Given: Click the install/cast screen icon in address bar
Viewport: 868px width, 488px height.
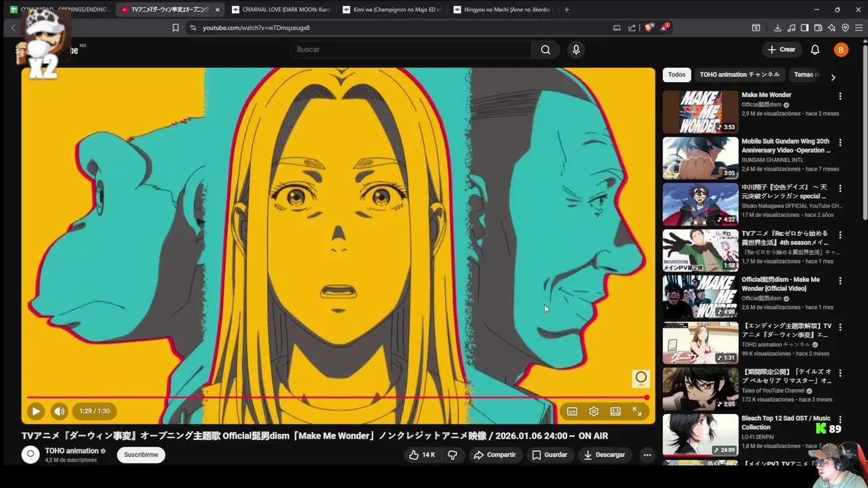Looking at the screenshot, I should pos(616,28).
